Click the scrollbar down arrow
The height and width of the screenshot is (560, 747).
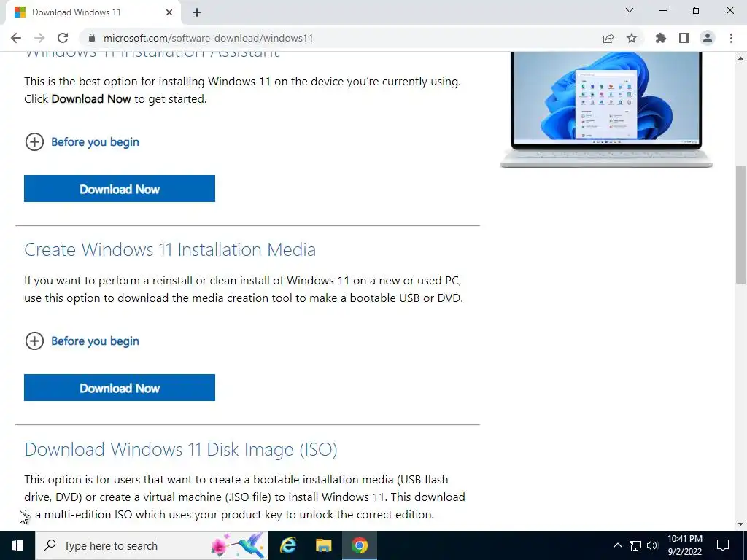(741, 524)
